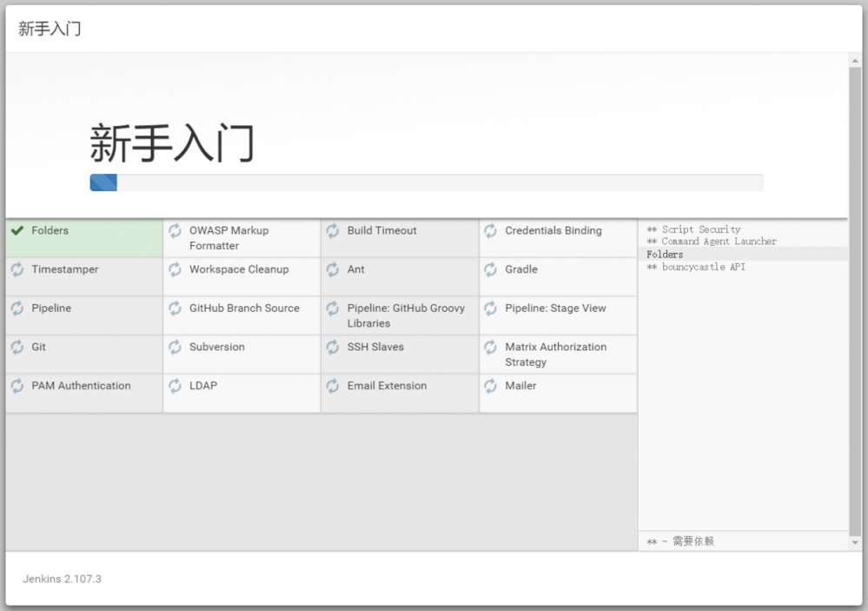The width and height of the screenshot is (868, 611).
Task: Click the Jenkins 2.107.3 version text
Action: click(62, 579)
